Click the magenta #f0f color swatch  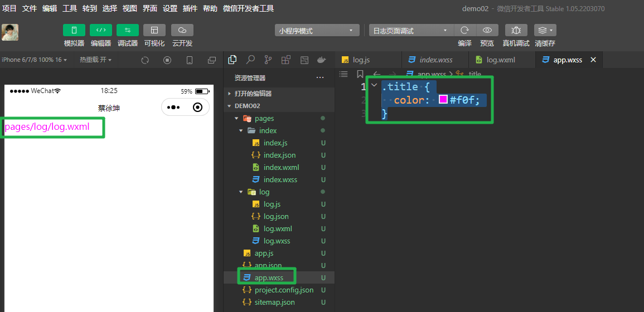[443, 99]
